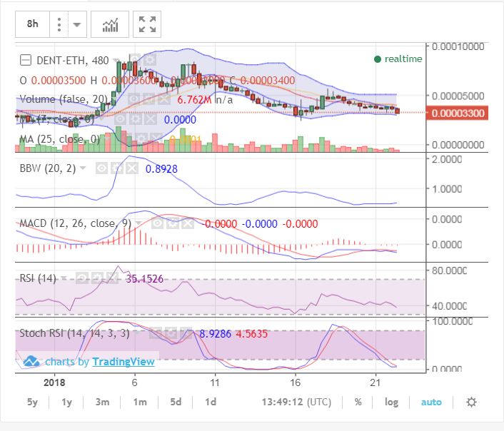Screen dimensions: 504x431
Task: Remove the MACD indicator with X icon
Action: click(x=186, y=223)
